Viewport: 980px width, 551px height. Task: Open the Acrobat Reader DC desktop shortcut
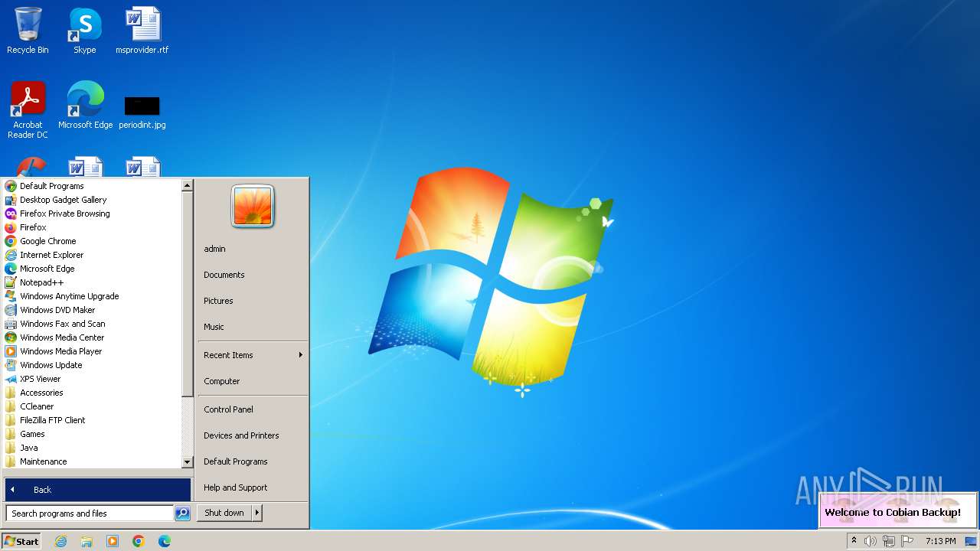tap(28, 109)
